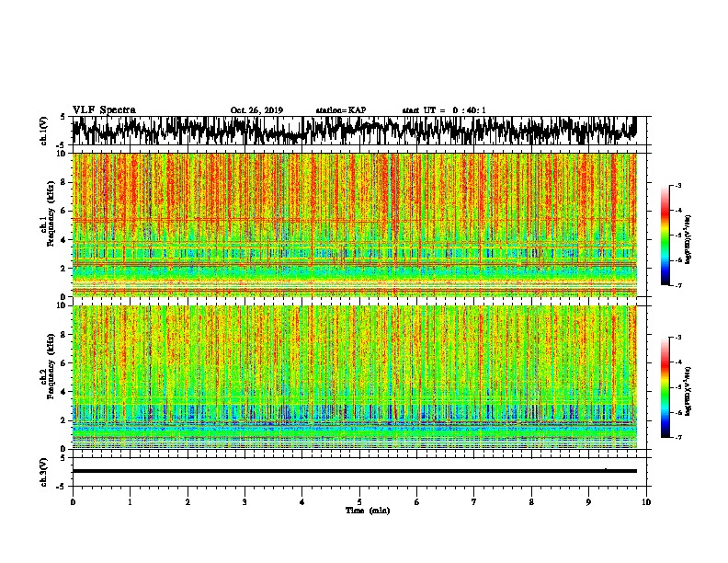Click tick label "9" on the Time axis
728x563 pixels.
pos(588,502)
